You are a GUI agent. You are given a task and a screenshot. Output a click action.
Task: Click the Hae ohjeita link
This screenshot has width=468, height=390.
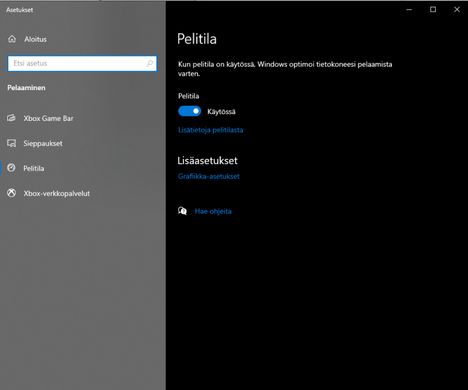[213, 211]
